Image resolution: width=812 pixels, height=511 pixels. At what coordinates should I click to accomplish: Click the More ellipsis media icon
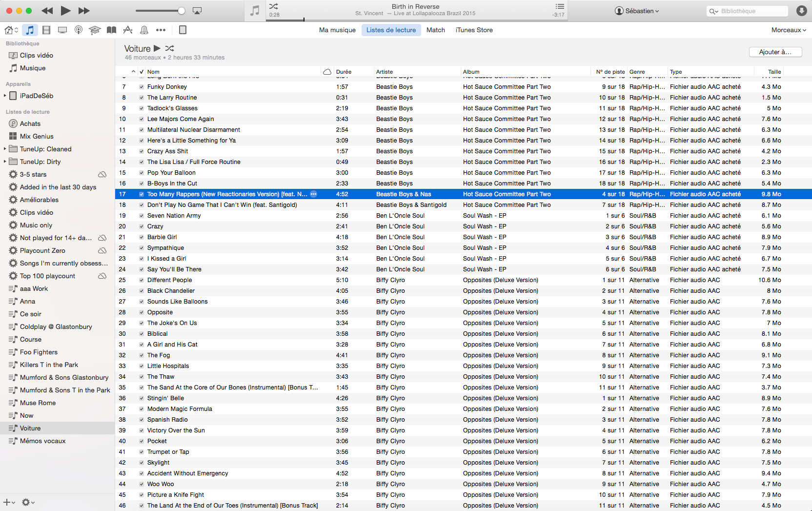tap(161, 30)
